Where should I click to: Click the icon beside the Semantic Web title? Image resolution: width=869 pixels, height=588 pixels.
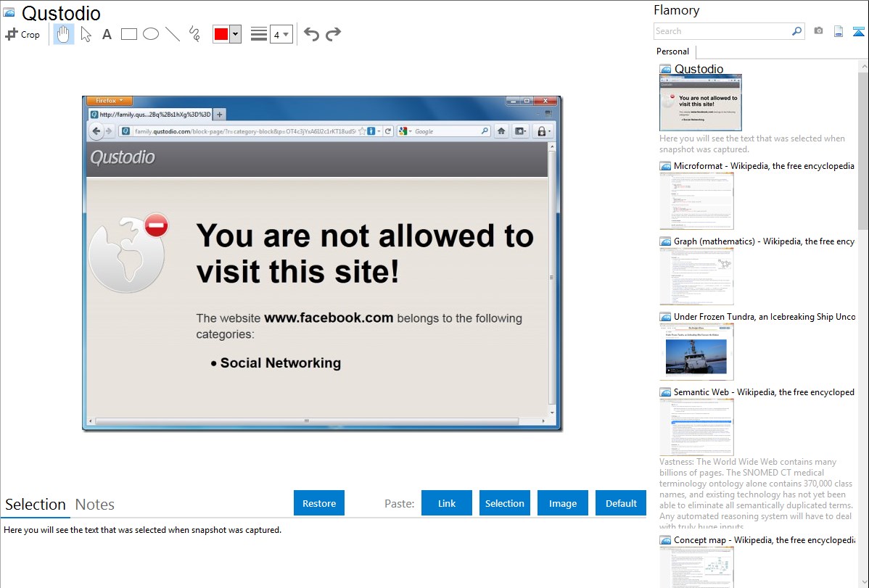(665, 392)
